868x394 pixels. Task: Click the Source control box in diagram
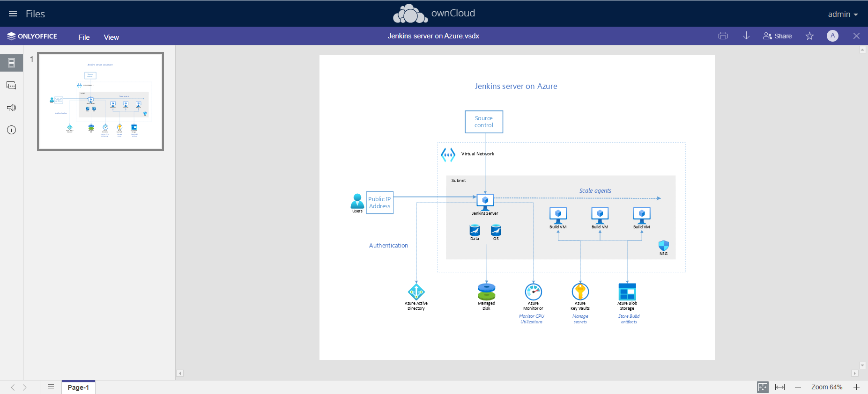484,122
